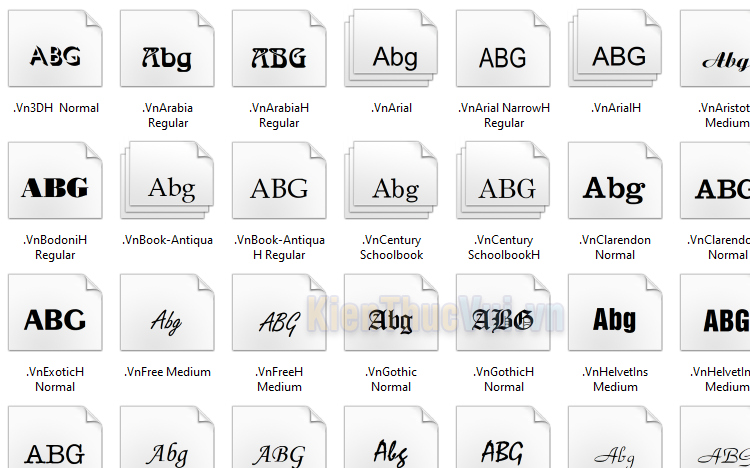Click the ".VnArial" file name label
The height and width of the screenshot is (468, 750).
[x=391, y=108]
